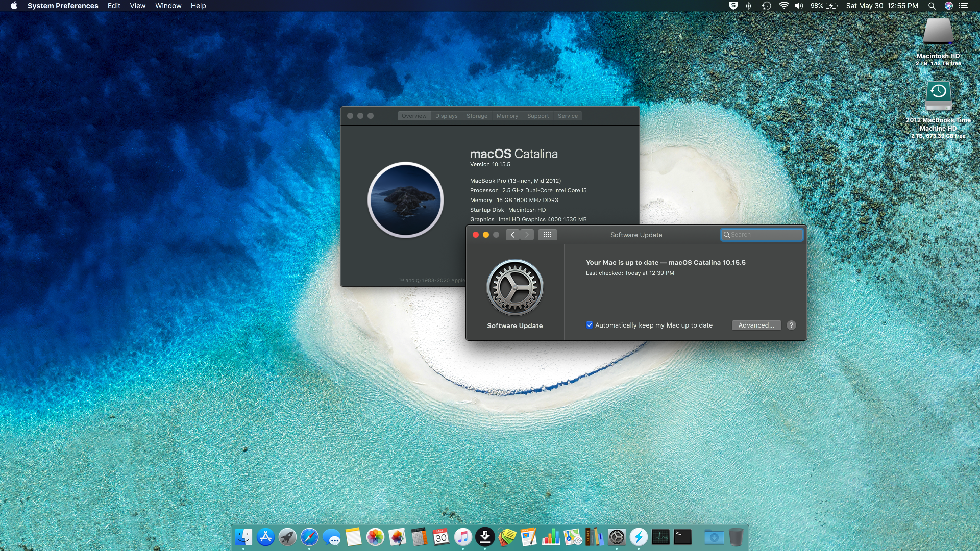This screenshot has width=980, height=551.
Task: Open Finder from the Dock
Action: click(243, 537)
